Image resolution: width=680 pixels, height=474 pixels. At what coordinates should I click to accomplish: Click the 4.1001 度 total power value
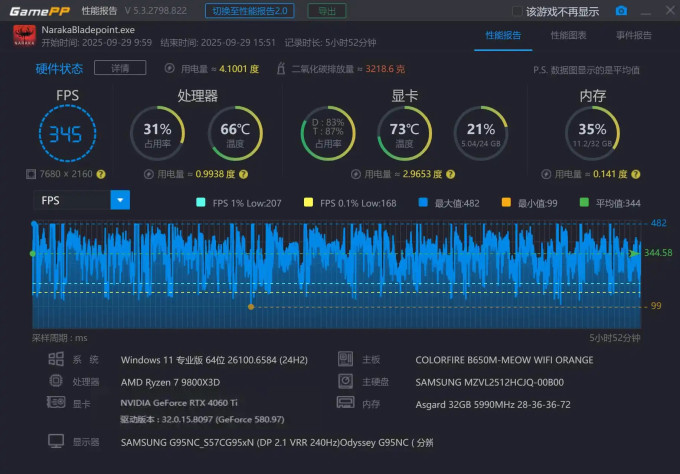[x=239, y=69]
